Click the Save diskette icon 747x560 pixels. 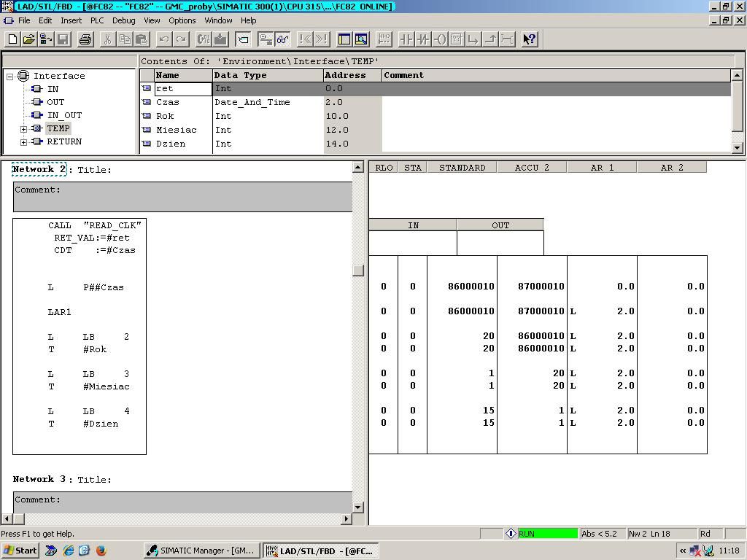pyautogui.click(x=63, y=39)
